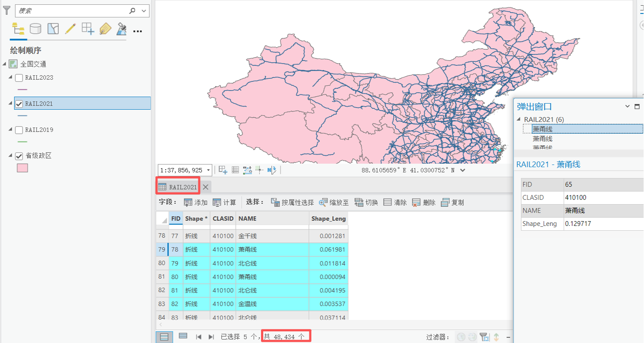Open 按属性选择 select by attributes
The height and width of the screenshot is (343, 644).
(x=292, y=202)
